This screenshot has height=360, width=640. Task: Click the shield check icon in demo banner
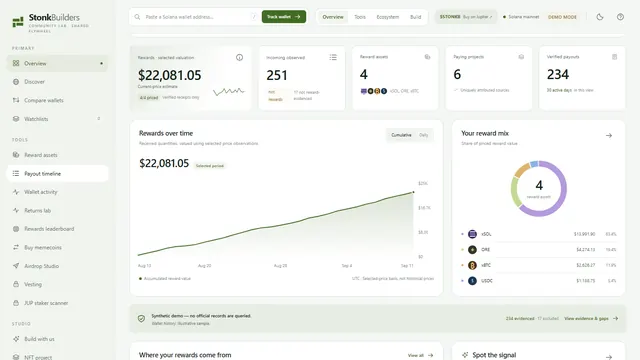click(141, 319)
